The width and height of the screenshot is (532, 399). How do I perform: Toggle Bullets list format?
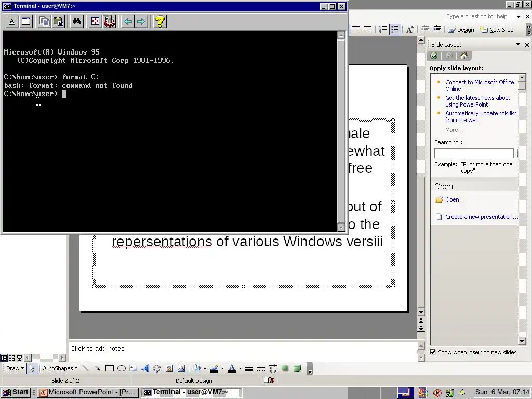(395, 30)
